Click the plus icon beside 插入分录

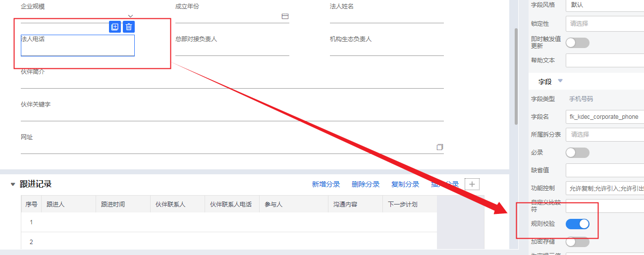click(x=472, y=184)
